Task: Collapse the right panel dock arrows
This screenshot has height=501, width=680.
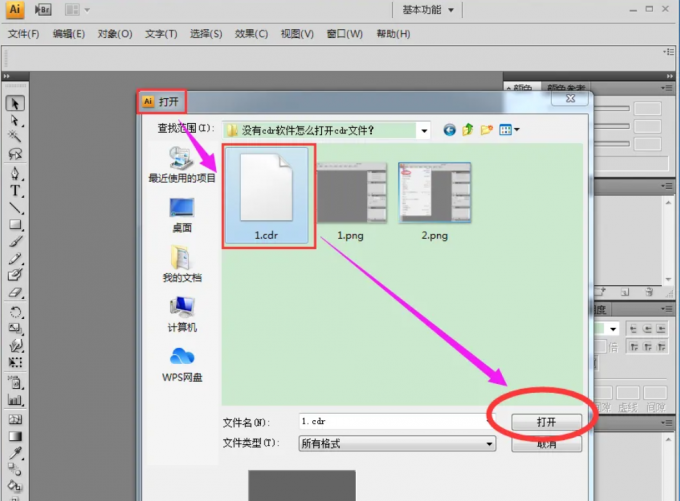Action: [670, 76]
